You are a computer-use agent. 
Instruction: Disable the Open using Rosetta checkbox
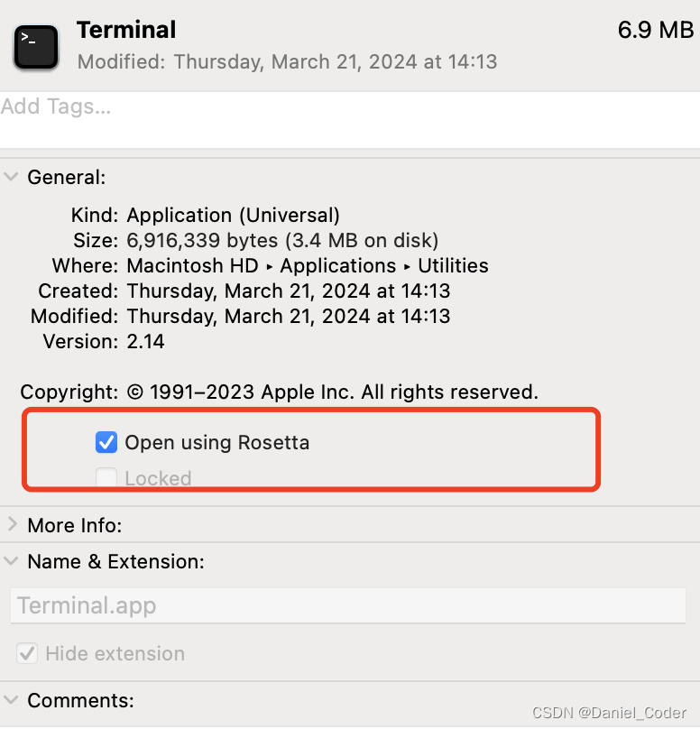tap(106, 442)
